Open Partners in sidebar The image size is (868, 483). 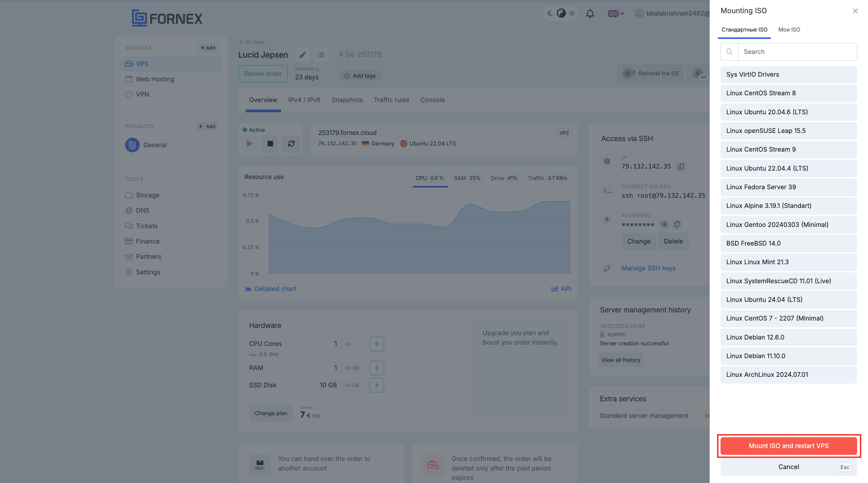[x=143, y=257]
